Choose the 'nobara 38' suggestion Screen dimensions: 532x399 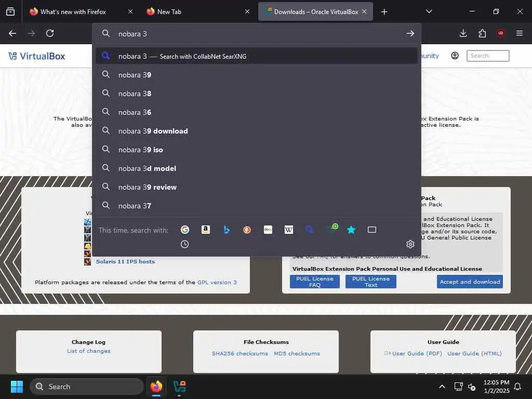point(257,94)
